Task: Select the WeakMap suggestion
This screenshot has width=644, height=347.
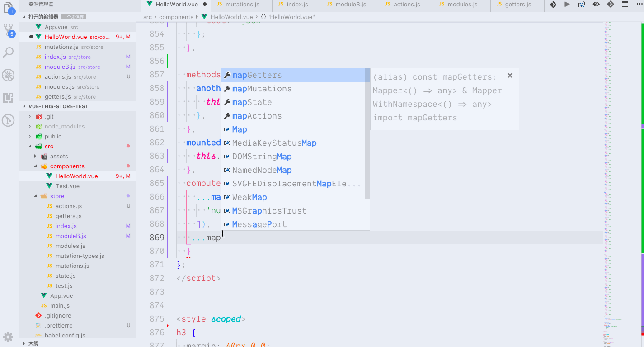Action: pyautogui.click(x=293, y=197)
